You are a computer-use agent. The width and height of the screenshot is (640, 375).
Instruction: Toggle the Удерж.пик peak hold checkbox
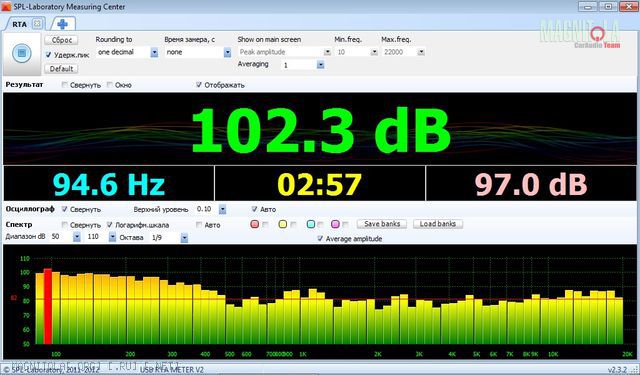[x=49, y=55]
